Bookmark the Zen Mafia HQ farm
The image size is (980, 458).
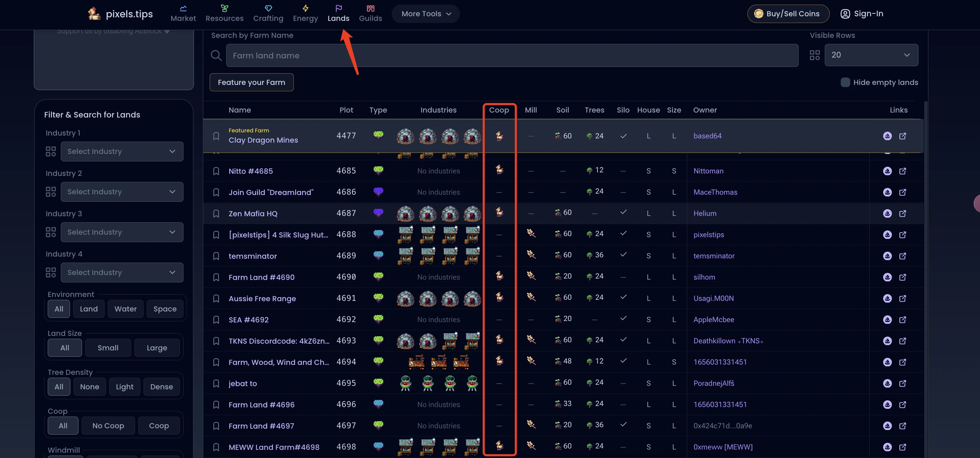pyautogui.click(x=216, y=213)
